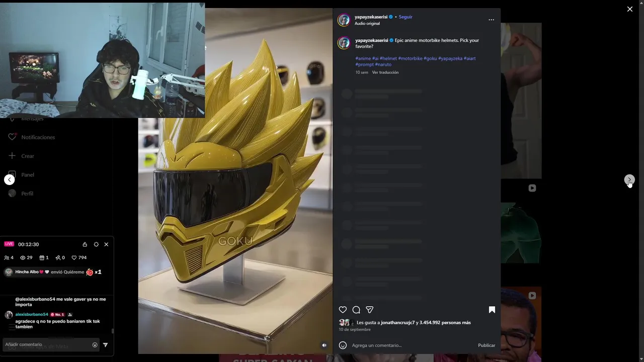The image size is (644, 362).
Task: Click the 10 de septiembre date
Action: pos(355,330)
